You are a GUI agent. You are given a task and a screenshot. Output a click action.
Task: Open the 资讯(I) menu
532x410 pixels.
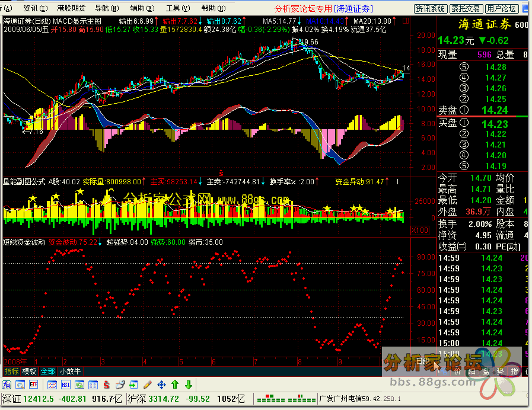(35, 8)
